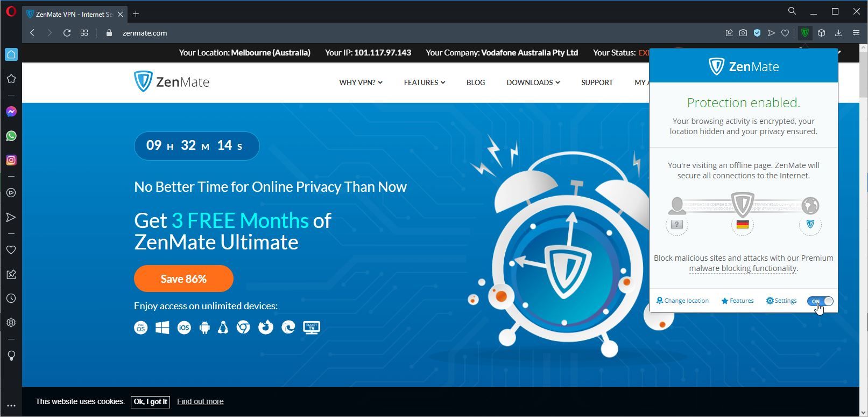Open the Opera main menu logo

[11, 11]
